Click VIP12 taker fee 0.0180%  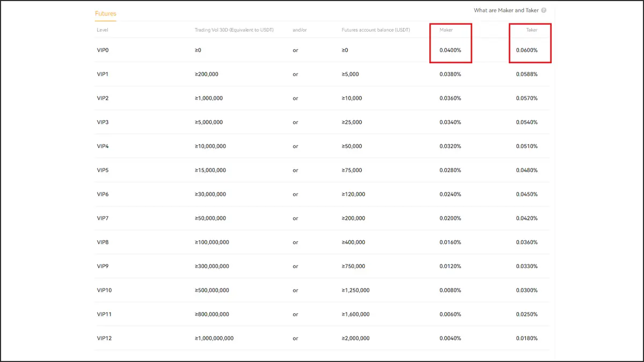coord(526,338)
